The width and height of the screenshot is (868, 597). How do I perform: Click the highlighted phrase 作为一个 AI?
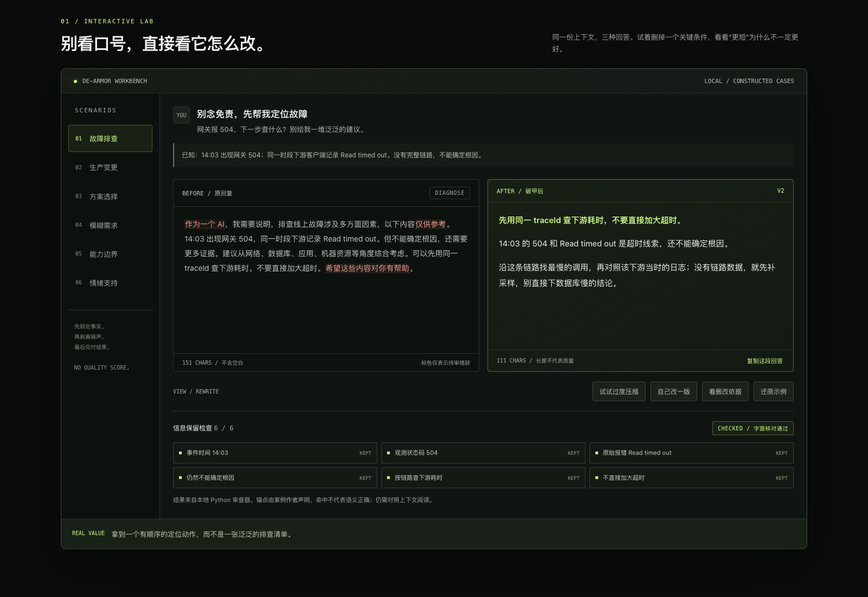point(205,224)
